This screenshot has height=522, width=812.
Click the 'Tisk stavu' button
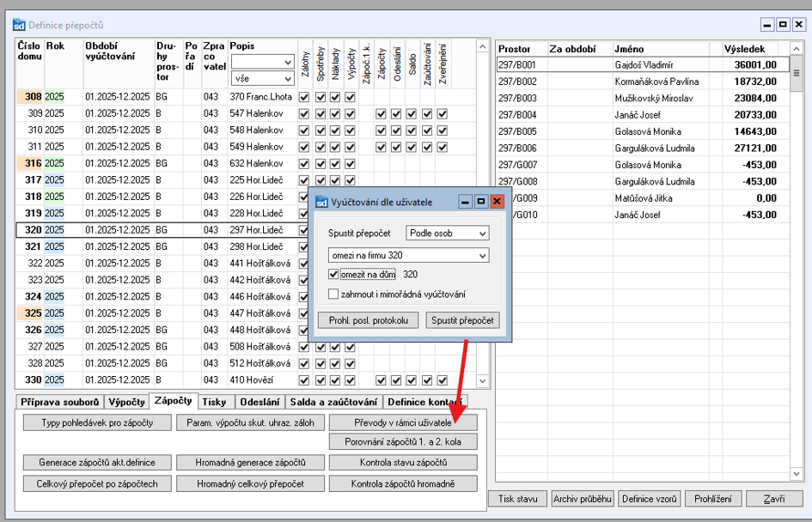coord(518,499)
